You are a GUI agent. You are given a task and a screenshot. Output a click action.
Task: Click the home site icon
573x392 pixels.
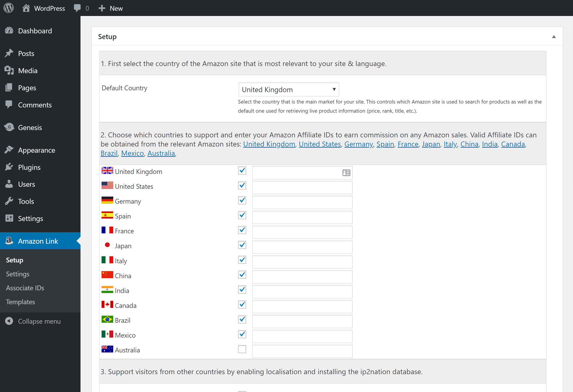pos(26,8)
